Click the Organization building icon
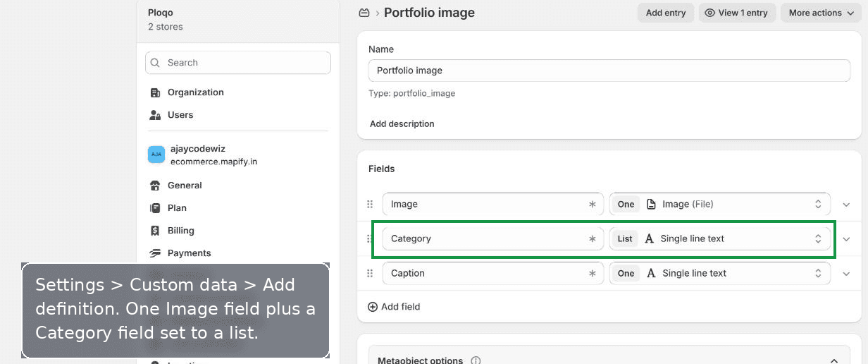 pos(156,92)
